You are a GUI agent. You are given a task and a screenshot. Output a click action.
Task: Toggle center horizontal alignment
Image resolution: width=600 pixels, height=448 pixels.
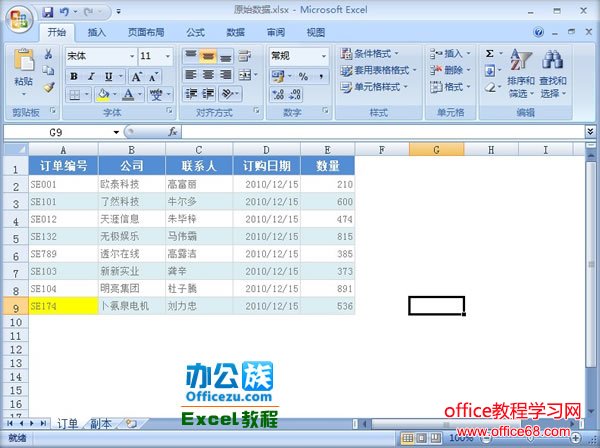click(x=208, y=75)
